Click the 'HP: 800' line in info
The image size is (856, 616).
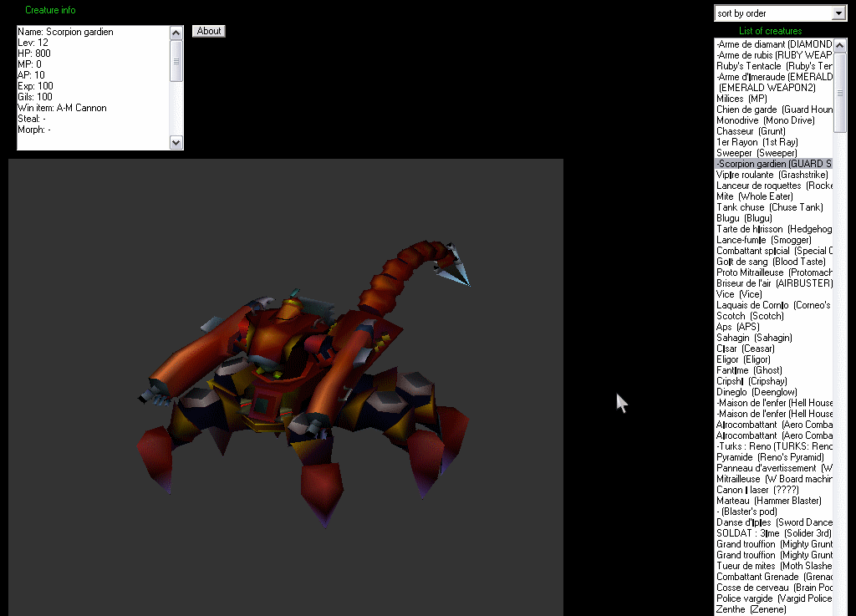(33, 53)
